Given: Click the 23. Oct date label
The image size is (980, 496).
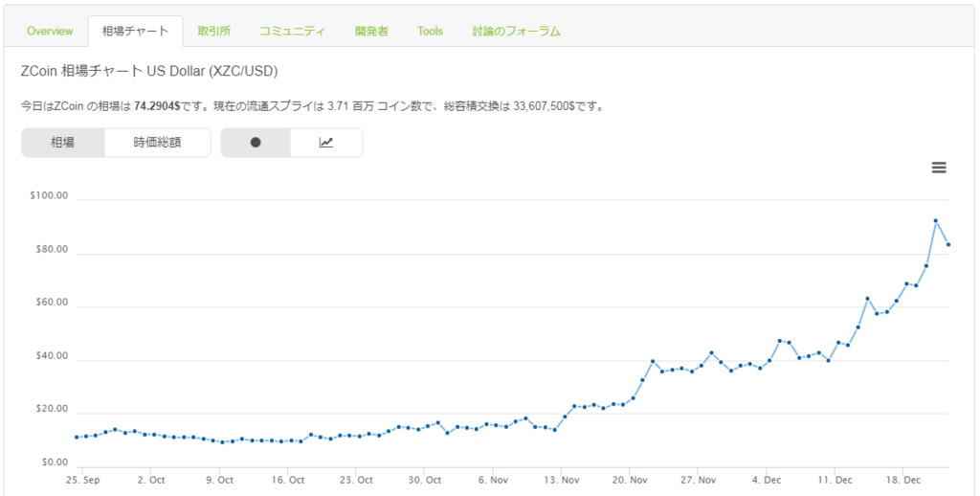Looking at the screenshot, I should pyautogui.click(x=356, y=480).
